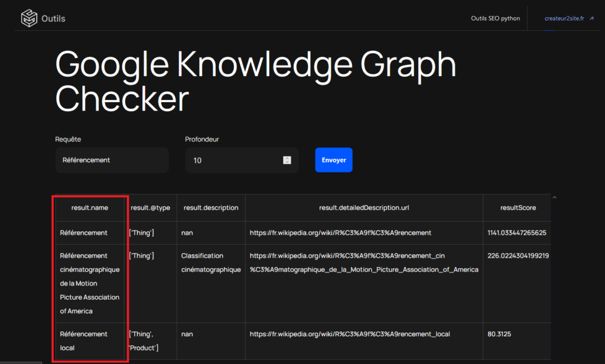Submit with the Envoyer button
The width and height of the screenshot is (605, 364).
[334, 160]
